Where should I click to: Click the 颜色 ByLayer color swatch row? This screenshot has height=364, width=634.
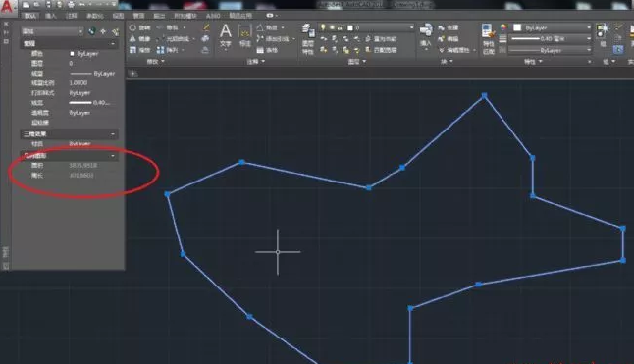[x=69, y=53]
